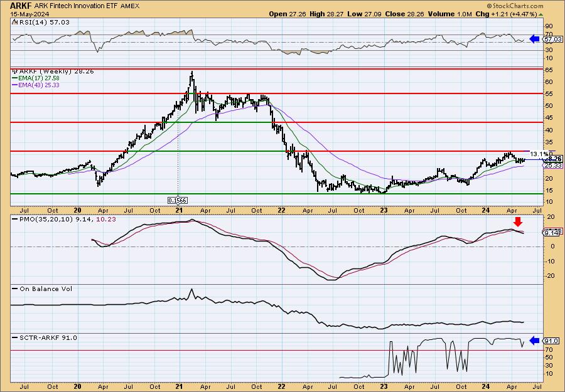Click the High 28.27 value

[x=327, y=14]
